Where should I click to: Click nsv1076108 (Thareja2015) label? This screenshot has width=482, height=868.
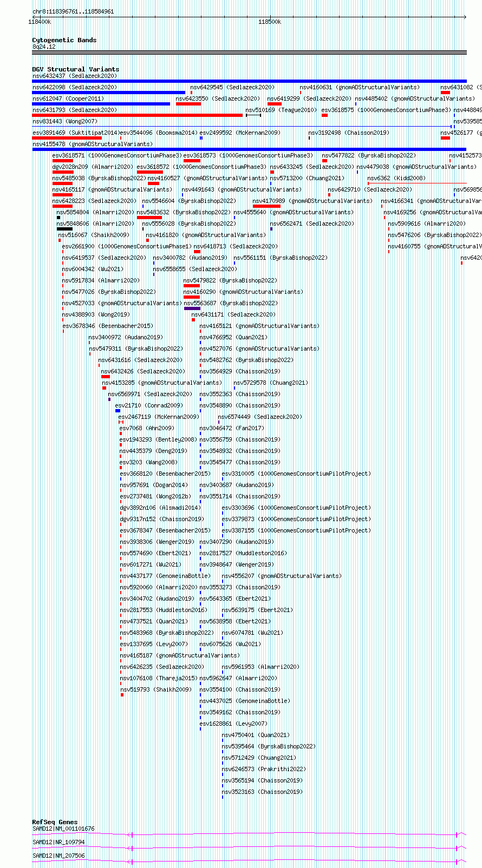pyautogui.click(x=159, y=679)
